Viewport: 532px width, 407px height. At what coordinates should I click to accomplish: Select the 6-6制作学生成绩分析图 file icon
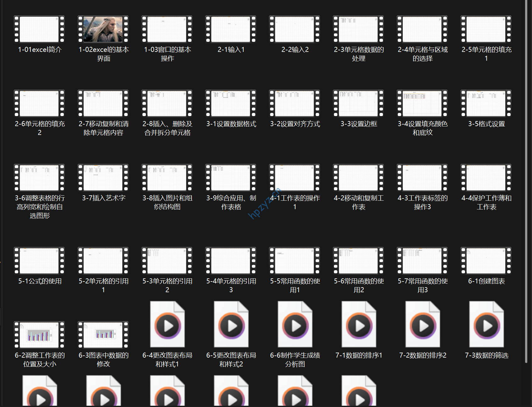coord(295,325)
